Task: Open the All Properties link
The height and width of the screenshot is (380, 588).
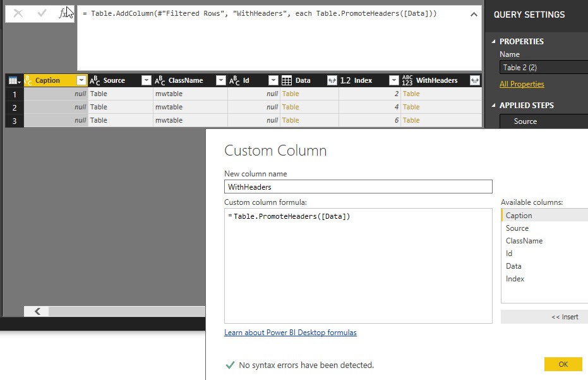Action: point(522,84)
